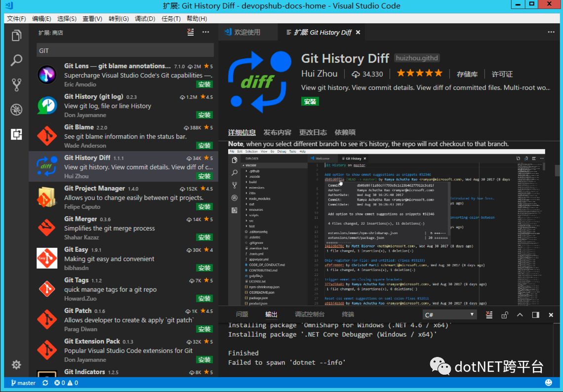Open the 调试(D) menu
Screen dimensions: 563x392
point(145,19)
